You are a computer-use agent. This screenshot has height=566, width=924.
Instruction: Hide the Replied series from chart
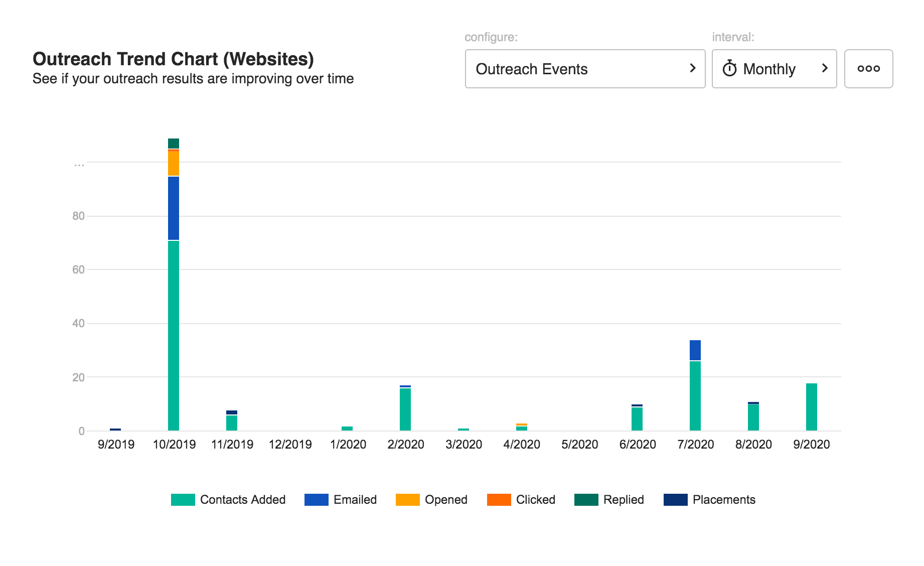point(623,500)
